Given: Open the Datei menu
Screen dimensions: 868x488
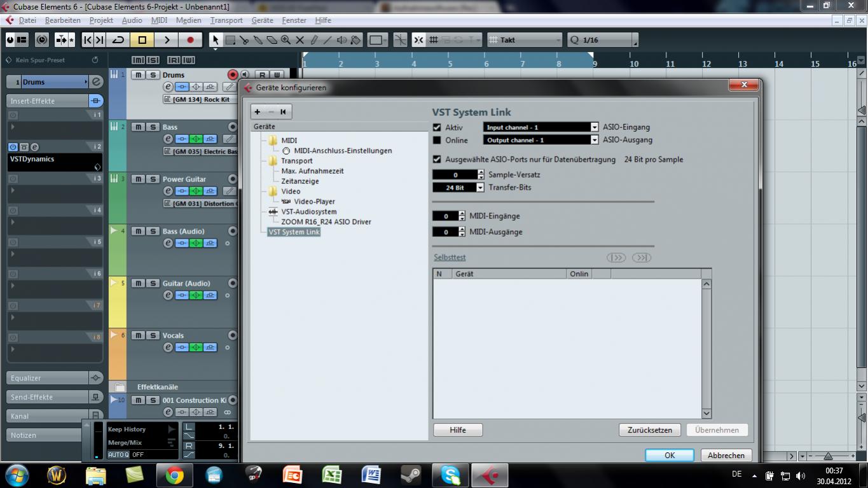Looking at the screenshot, I should click(27, 20).
